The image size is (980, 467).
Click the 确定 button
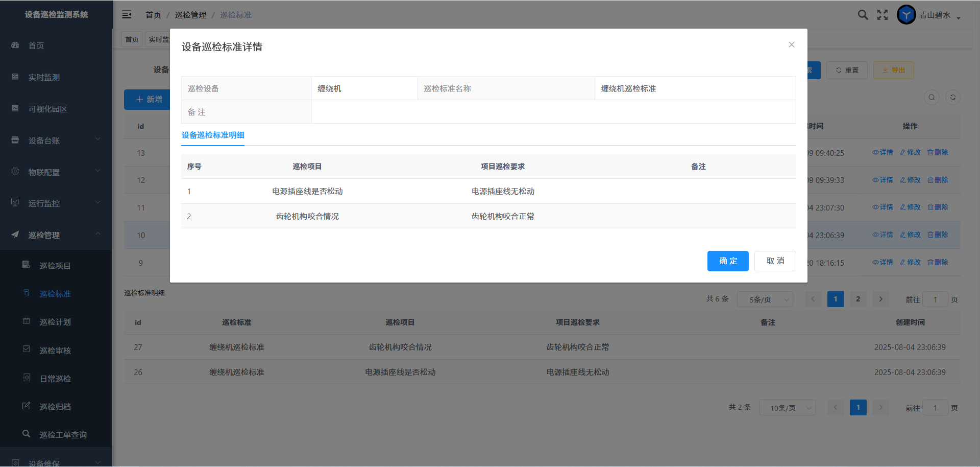(x=727, y=261)
